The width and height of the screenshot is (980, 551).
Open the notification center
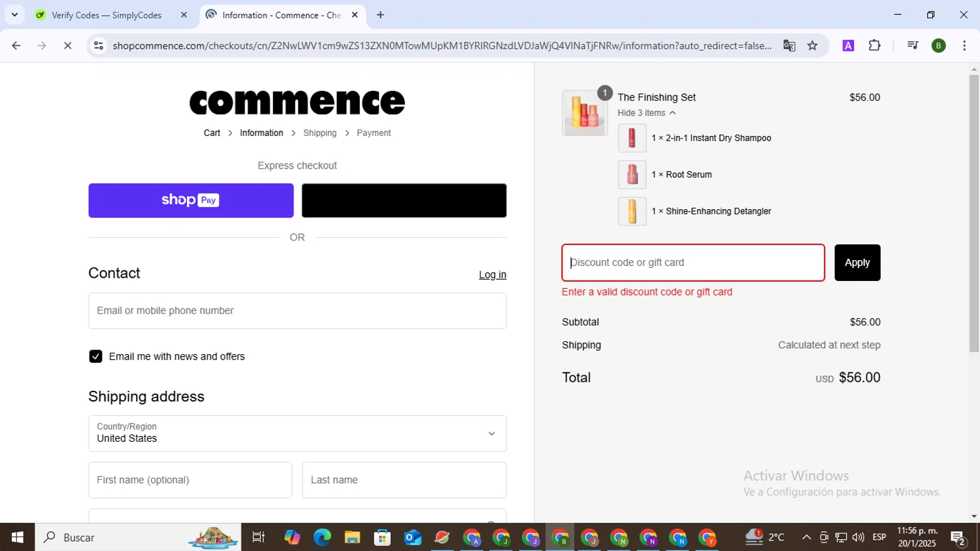(x=959, y=537)
